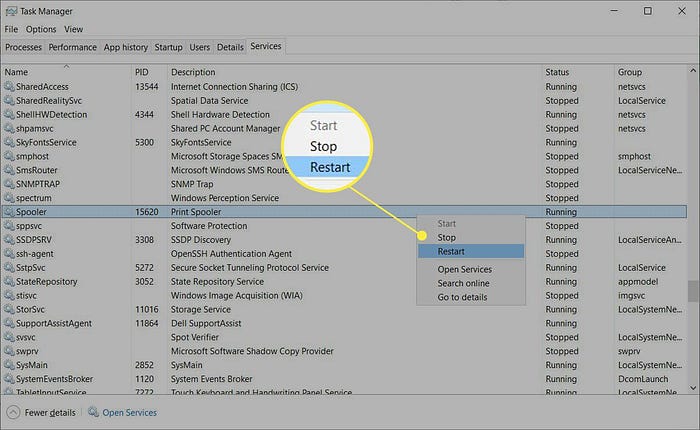Click the SSDPSRV service gear icon
The height and width of the screenshot is (430, 700).
click(x=9, y=240)
